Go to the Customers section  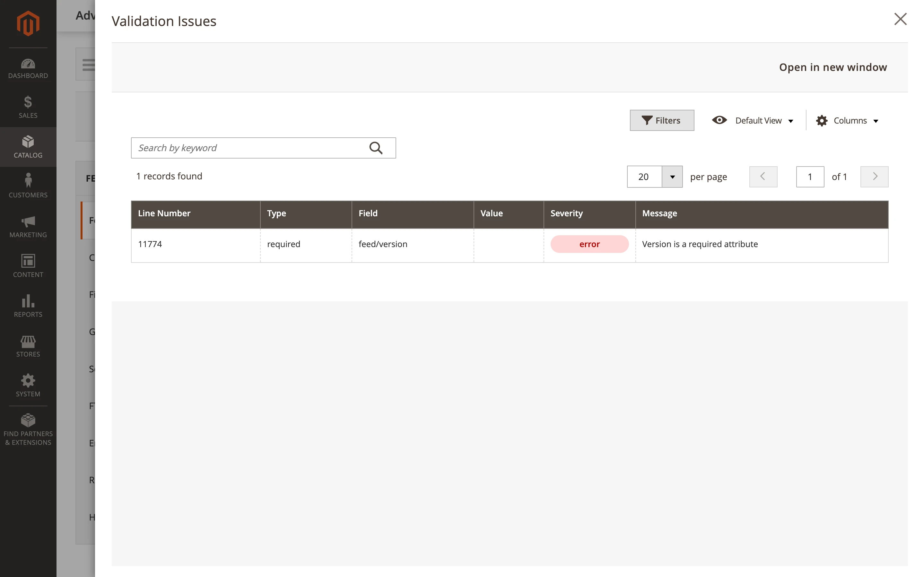pos(28,186)
